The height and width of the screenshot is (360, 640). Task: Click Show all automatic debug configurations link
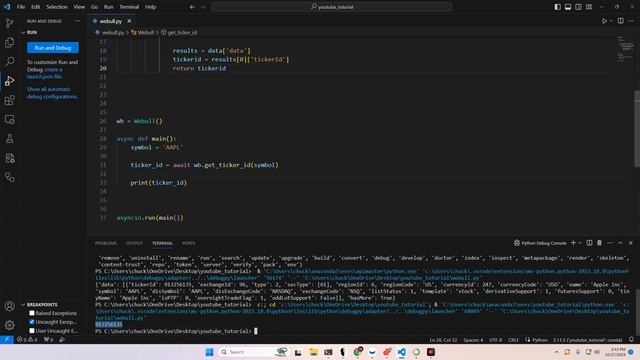(52, 93)
